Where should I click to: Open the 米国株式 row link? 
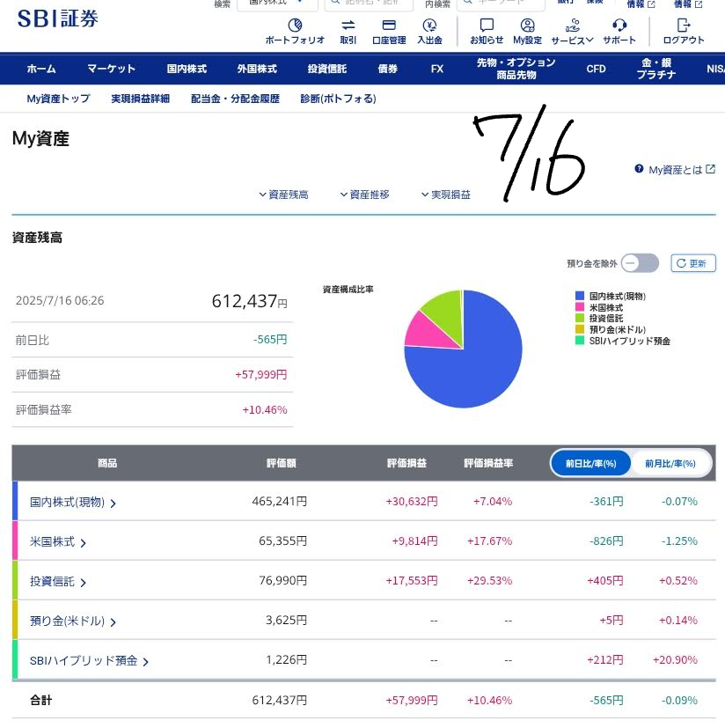(52, 542)
